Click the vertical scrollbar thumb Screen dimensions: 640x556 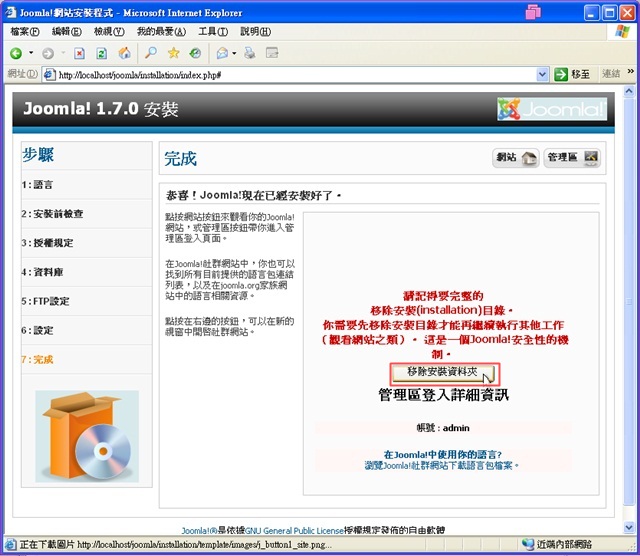(629, 301)
